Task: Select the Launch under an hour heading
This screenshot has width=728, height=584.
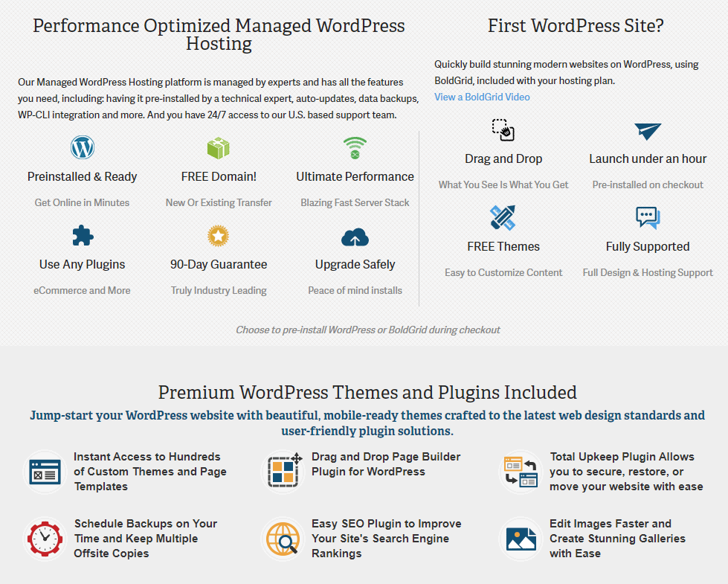Action: click(x=648, y=158)
